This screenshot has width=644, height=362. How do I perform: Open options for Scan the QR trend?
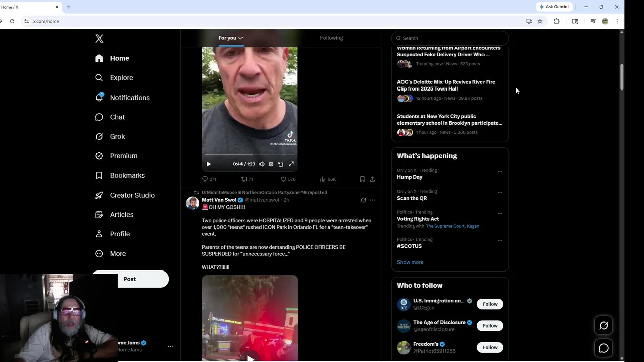click(x=500, y=193)
